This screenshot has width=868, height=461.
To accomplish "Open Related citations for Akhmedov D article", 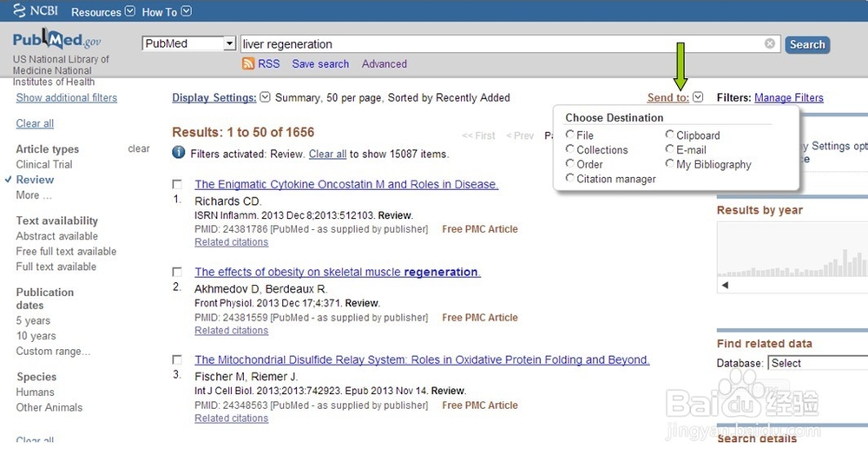I will tap(232, 331).
